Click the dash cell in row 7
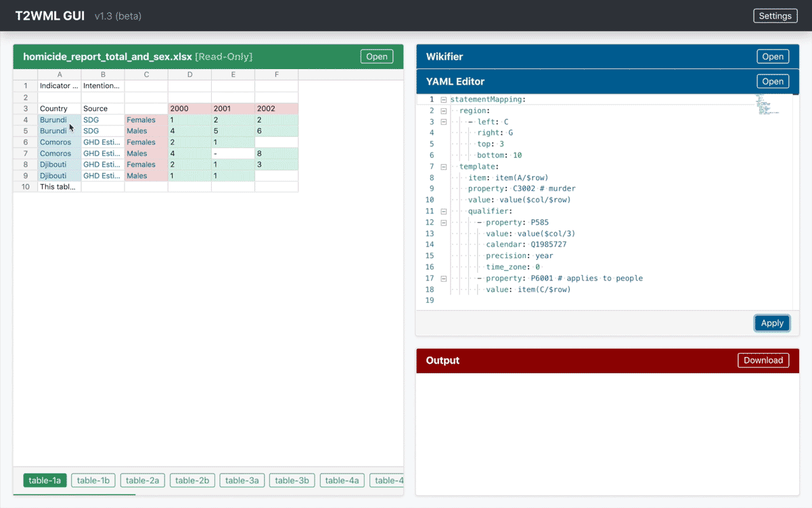 click(233, 154)
